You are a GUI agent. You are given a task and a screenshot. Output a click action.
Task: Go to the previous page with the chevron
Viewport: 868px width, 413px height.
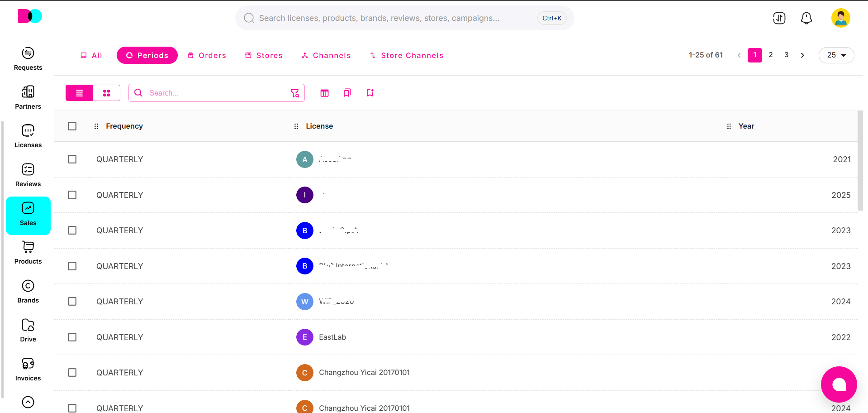click(x=739, y=55)
